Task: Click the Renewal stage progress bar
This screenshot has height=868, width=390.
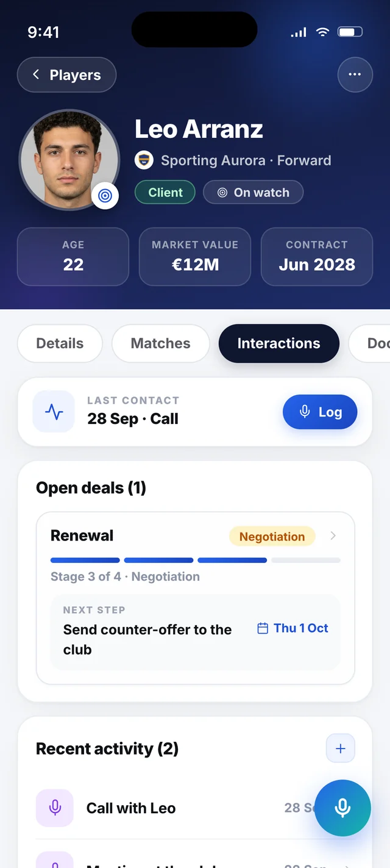Action: (x=196, y=560)
